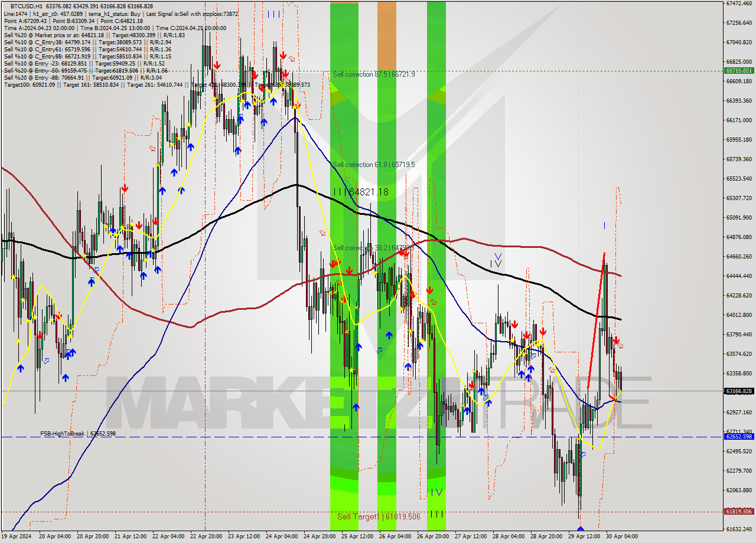Click the '26 Apr 04:00' time axis label
Image resolution: width=756 pixels, height=543 pixels.
[395, 537]
